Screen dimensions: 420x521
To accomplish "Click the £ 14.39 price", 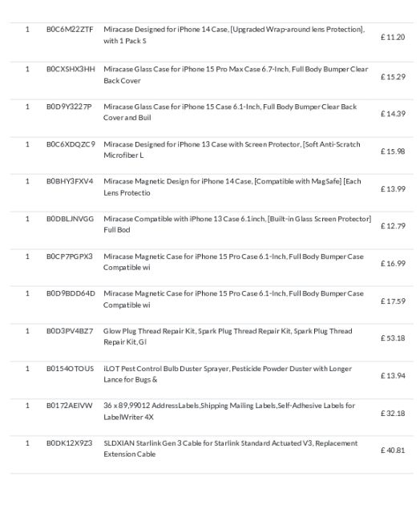I will pyautogui.click(x=393, y=114).
